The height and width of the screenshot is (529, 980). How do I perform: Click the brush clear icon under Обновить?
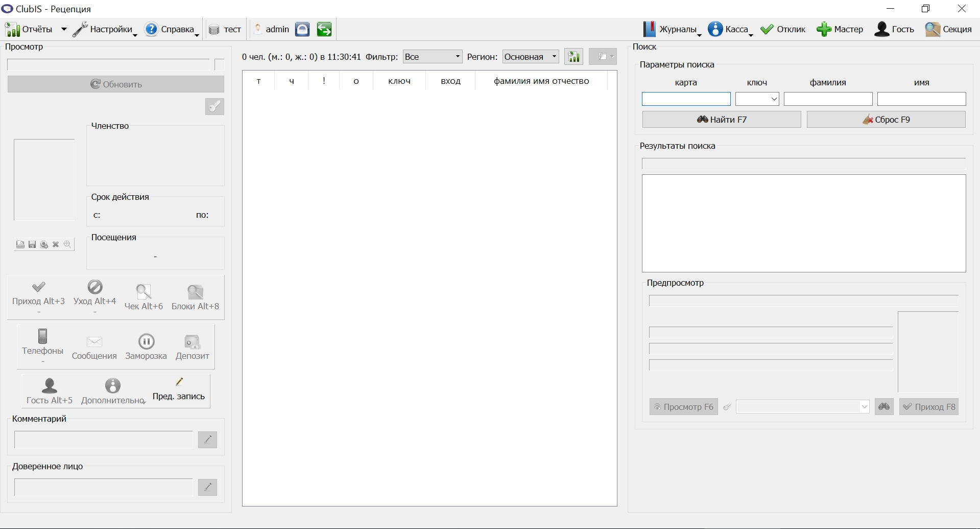tap(214, 106)
